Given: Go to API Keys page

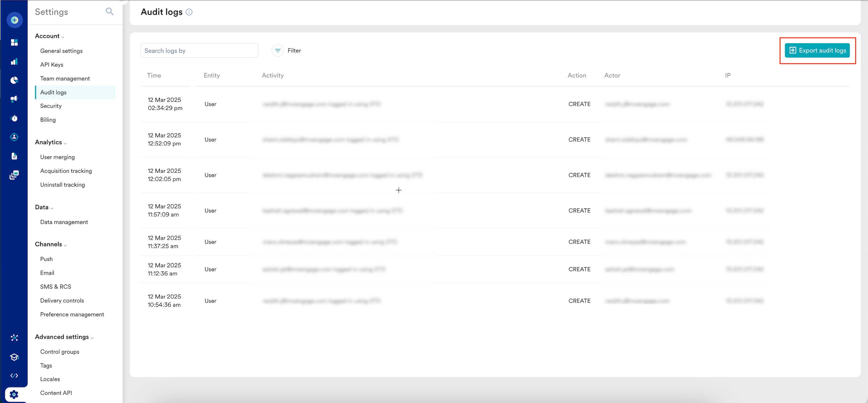Looking at the screenshot, I should click(x=52, y=64).
